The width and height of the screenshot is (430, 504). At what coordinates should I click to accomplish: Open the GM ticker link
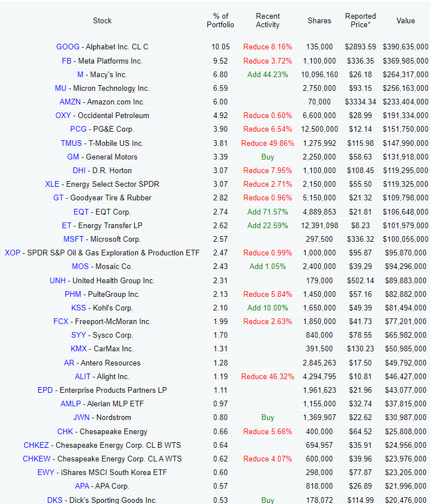click(x=73, y=157)
